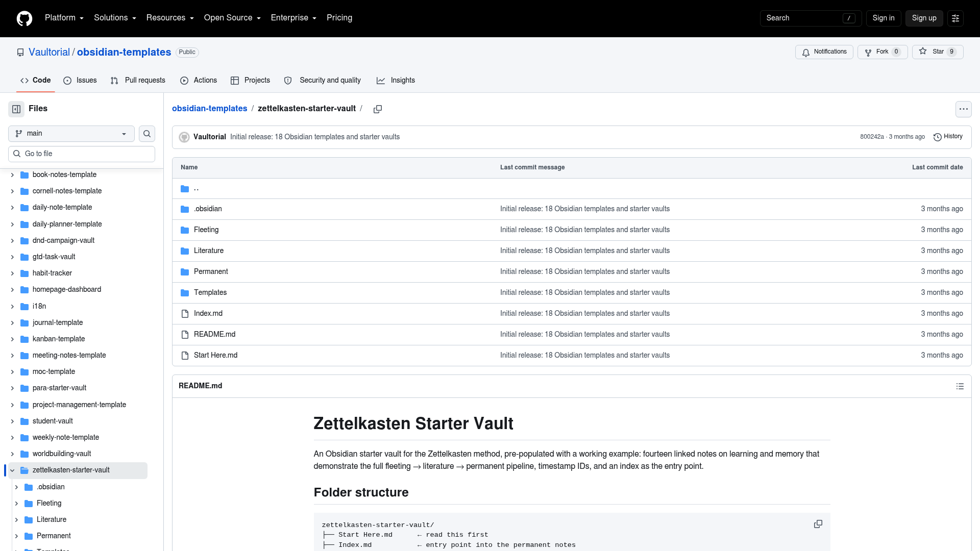Expand the dnd-campaign-vault folder chevron
Viewport: 980px width, 551px height.
12,241
